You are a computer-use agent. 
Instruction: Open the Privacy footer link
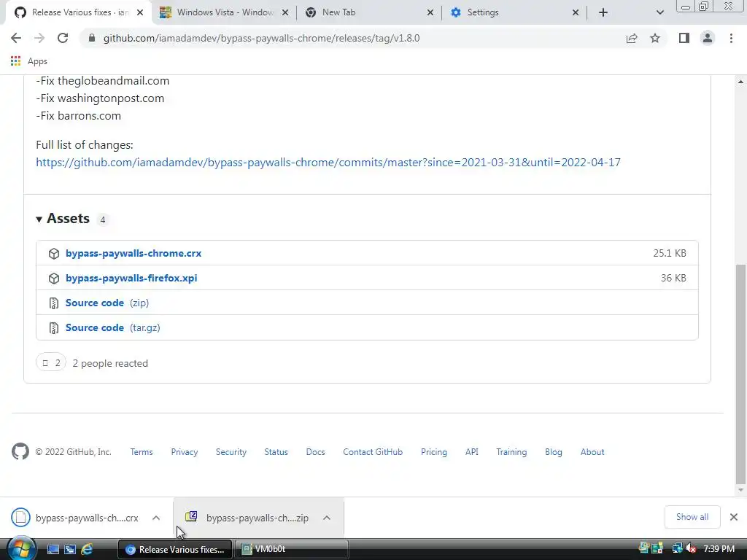pos(185,452)
